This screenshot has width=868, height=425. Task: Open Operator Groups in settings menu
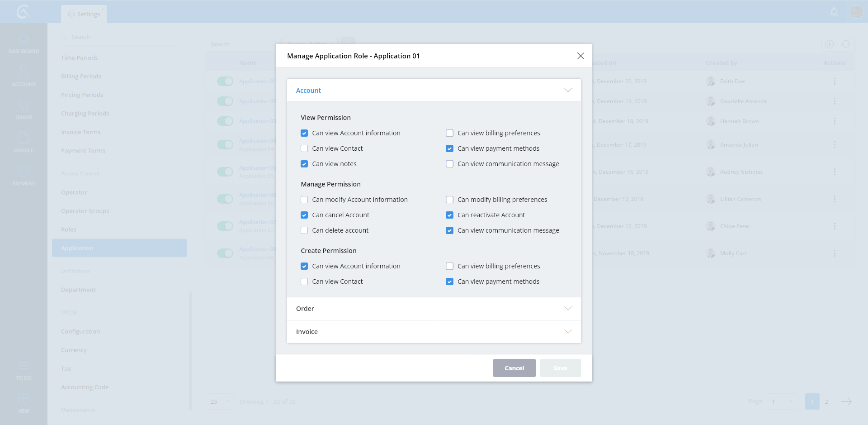click(x=85, y=211)
